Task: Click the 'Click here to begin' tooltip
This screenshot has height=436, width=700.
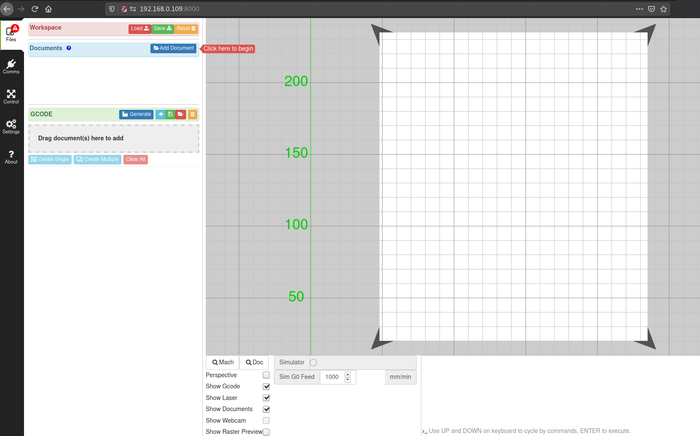Action: click(x=228, y=49)
